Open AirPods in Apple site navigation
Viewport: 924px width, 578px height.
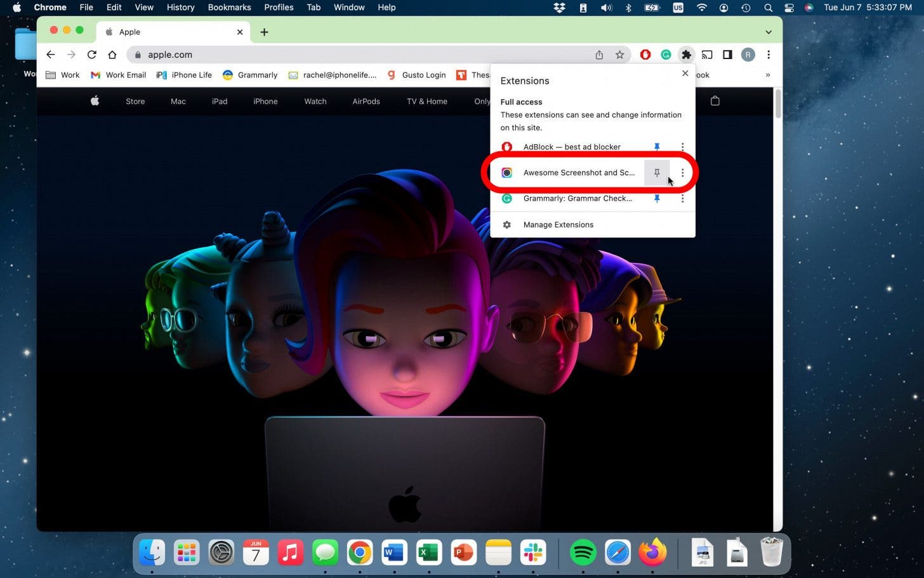(366, 102)
